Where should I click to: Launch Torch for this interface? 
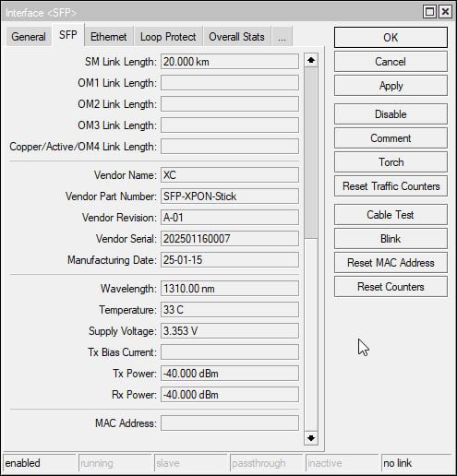point(391,162)
